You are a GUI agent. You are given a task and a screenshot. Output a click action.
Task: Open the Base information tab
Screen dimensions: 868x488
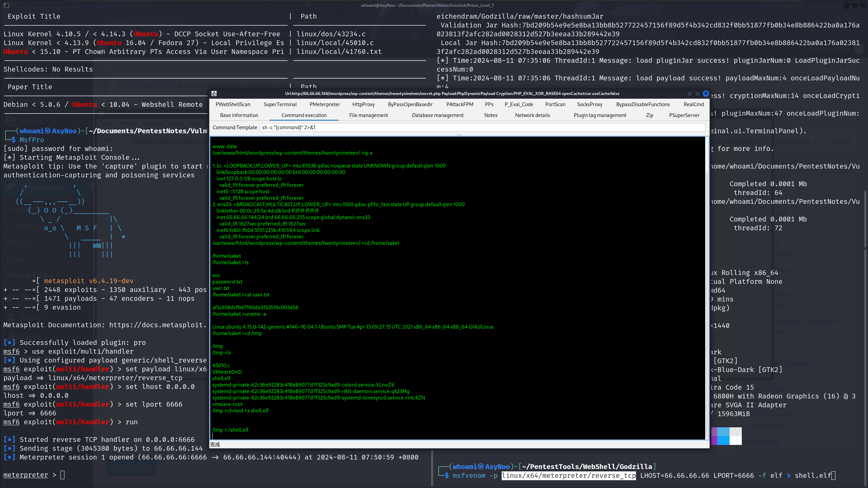[239, 115]
